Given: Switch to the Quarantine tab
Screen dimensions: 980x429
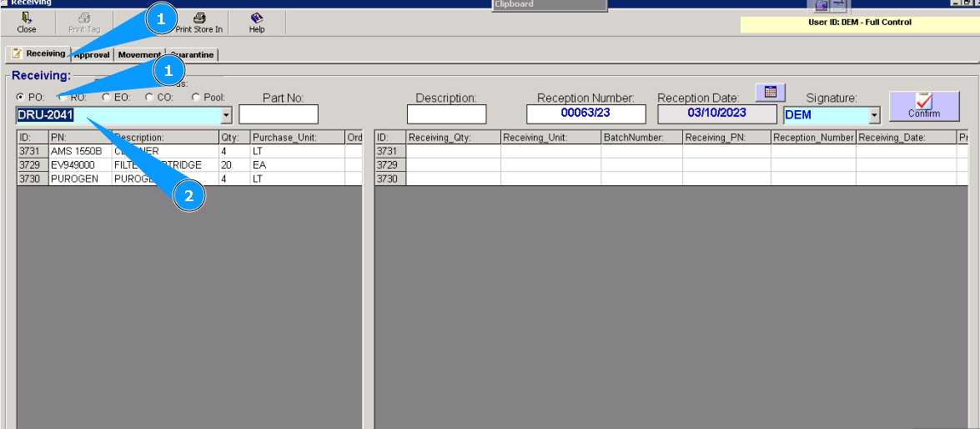Looking at the screenshot, I should click(192, 55).
